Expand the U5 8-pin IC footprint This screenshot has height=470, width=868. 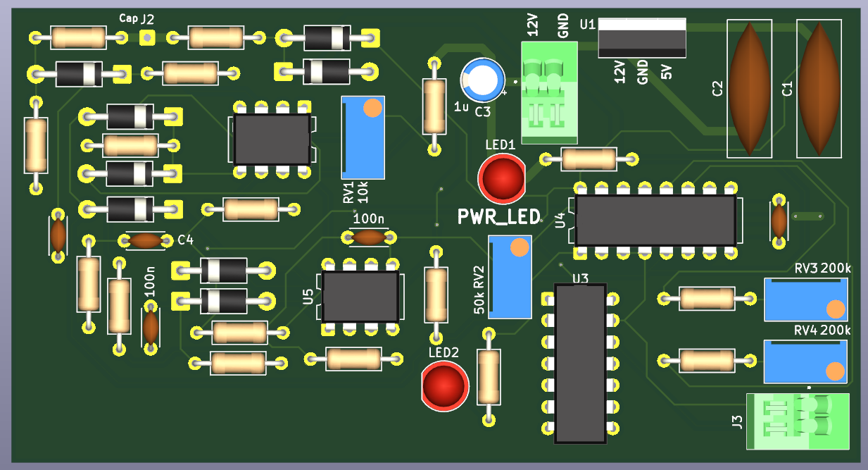click(360, 297)
